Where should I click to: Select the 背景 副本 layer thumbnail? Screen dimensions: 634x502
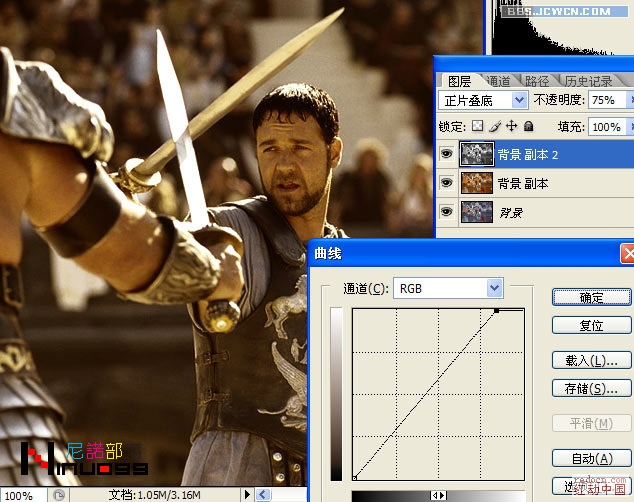[x=477, y=183]
